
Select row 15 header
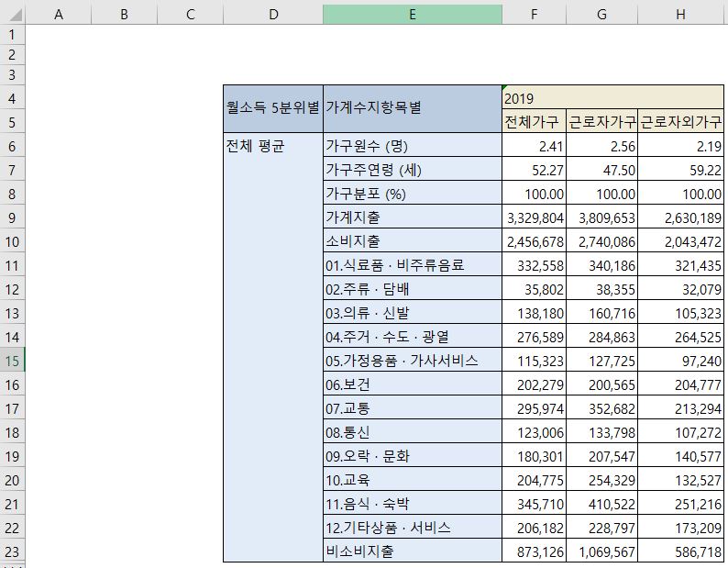[x=13, y=361]
